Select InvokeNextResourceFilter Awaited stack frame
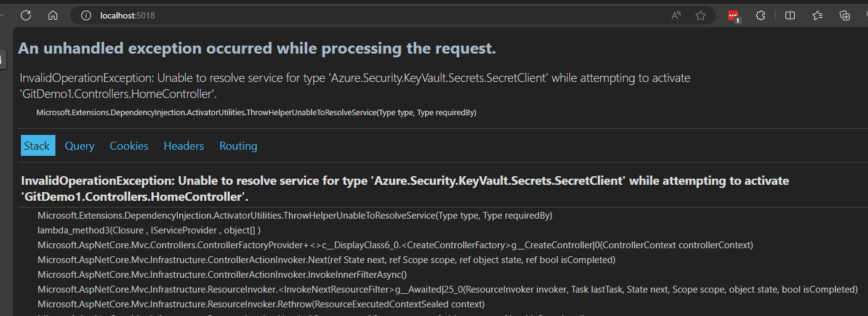Viewport: 868px width, 316px height. pyautogui.click(x=448, y=290)
